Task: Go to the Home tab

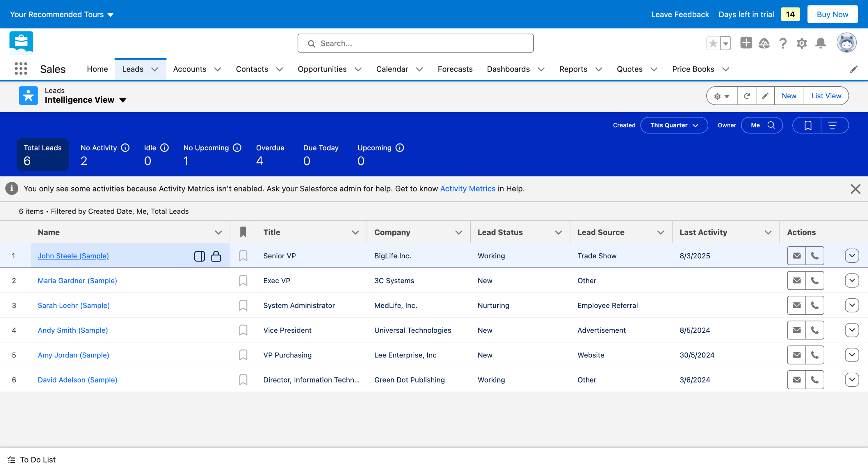Action: 97,69
